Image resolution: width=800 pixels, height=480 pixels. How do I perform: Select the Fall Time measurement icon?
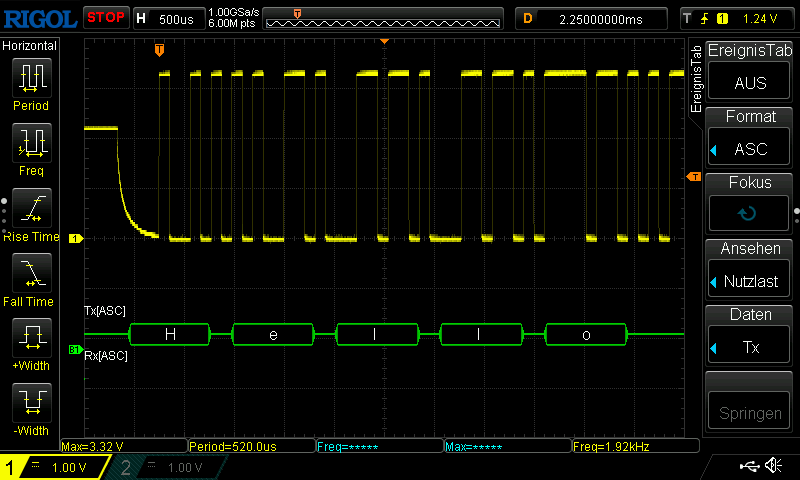click(32, 273)
